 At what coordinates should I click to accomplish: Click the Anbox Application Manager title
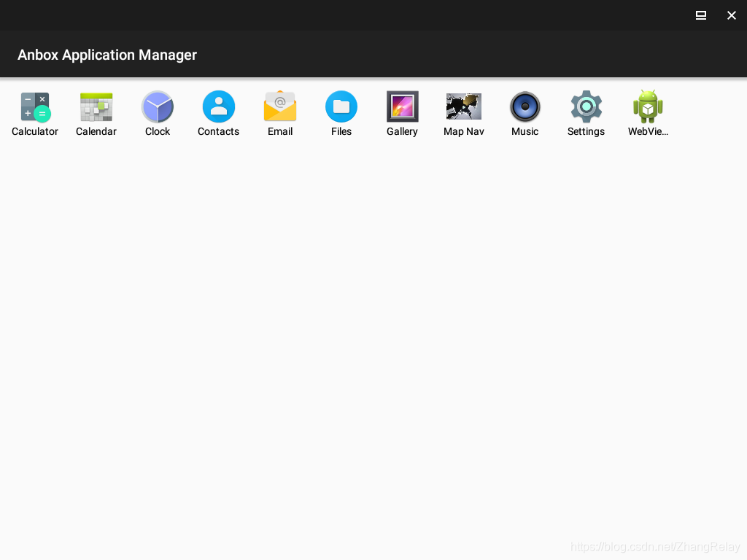107,55
